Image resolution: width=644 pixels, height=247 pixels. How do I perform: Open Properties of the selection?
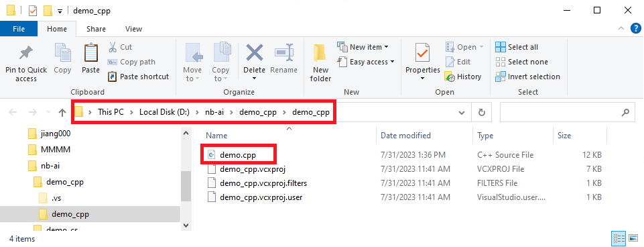click(x=423, y=58)
